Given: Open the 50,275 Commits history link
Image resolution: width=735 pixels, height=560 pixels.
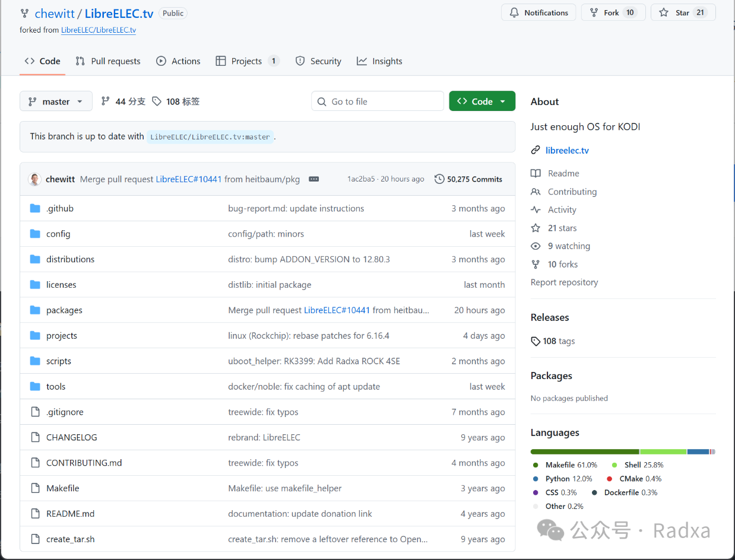Looking at the screenshot, I should tap(468, 179).
